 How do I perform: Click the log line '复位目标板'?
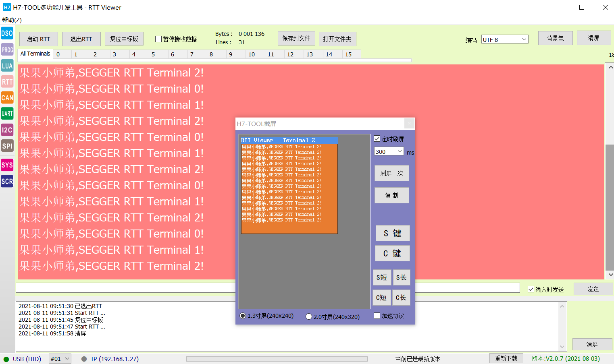click(89, 320)
